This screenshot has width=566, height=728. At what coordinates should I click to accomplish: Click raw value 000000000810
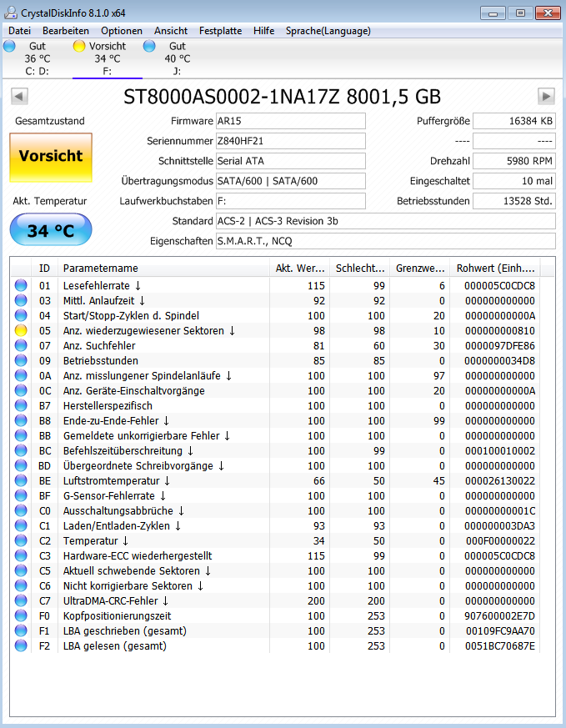[x=499, y=330]
